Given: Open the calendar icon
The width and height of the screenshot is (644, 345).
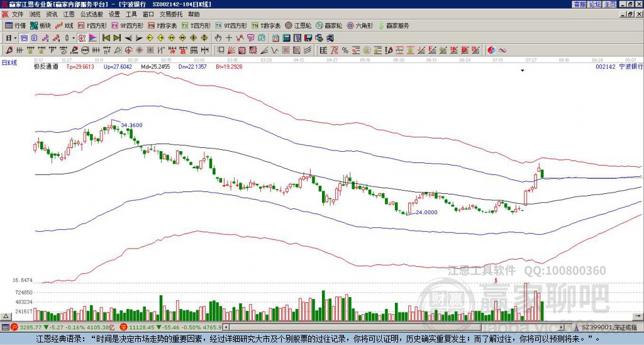Looking at the screenshot, I should point(275,38).
